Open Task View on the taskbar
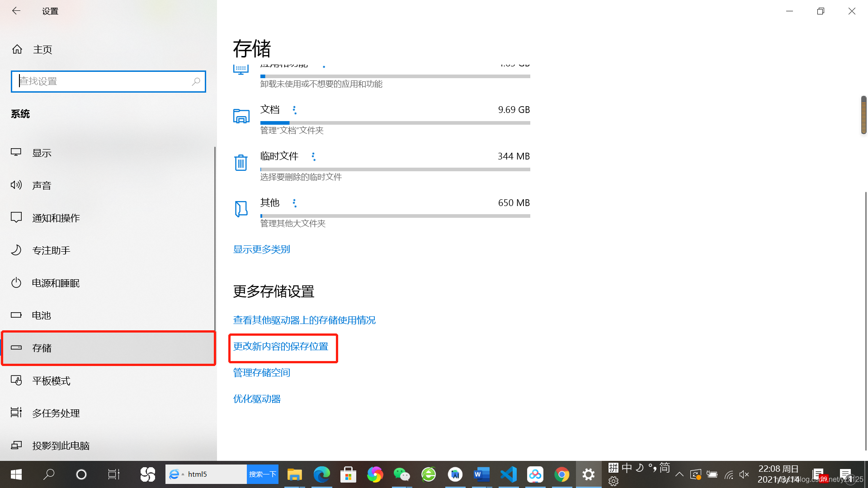This screenshot has width=868, height=488. pos(113,474)
